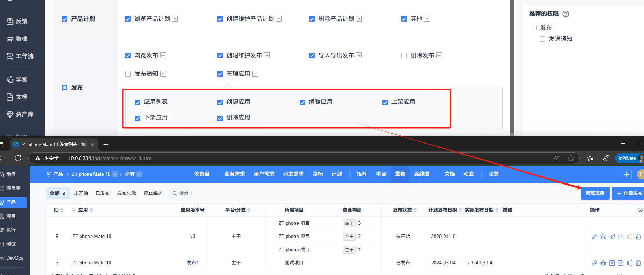Toggle the 产品计划 checkbox
This screenshot has width=644, height=275.
(x=65, y=19)
